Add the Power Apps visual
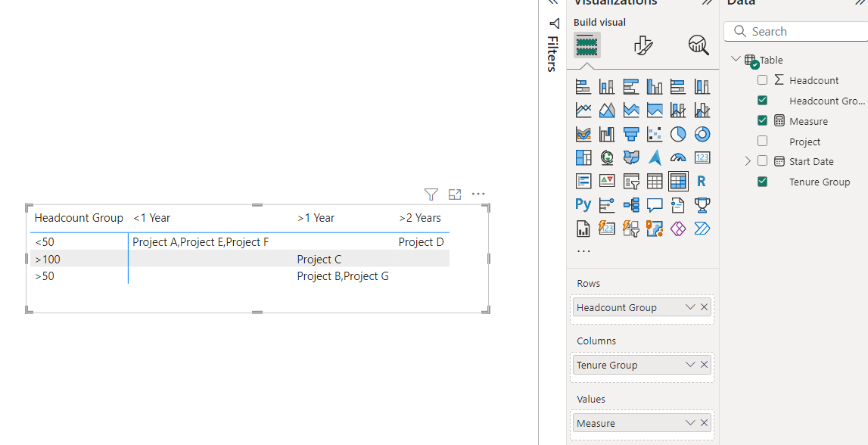Viewport: 868px width, 445px height. (678, 228)
